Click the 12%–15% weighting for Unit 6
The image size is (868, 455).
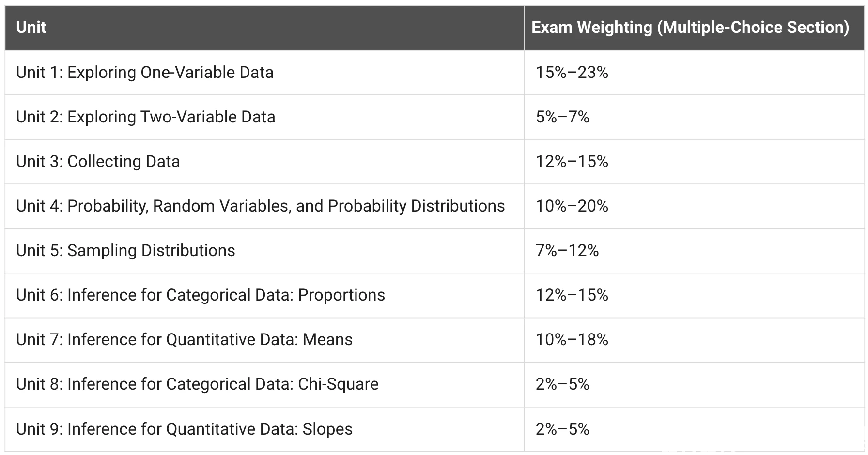coord(572,295)
